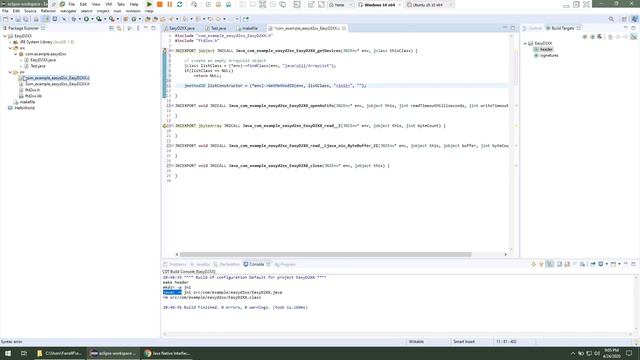This screenshot has height=360, width=640.
Task: Select HelloWorld project in Package Explorer
Action: (24, 108)
